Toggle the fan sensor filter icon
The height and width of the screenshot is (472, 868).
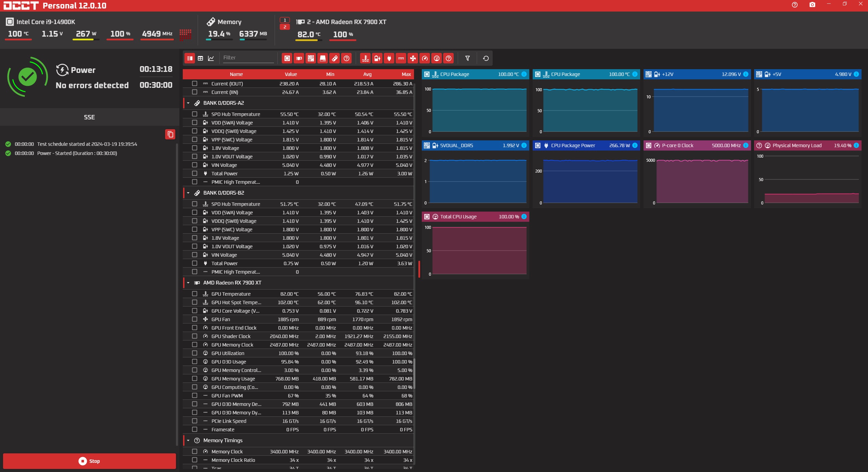tap(413, 58)
